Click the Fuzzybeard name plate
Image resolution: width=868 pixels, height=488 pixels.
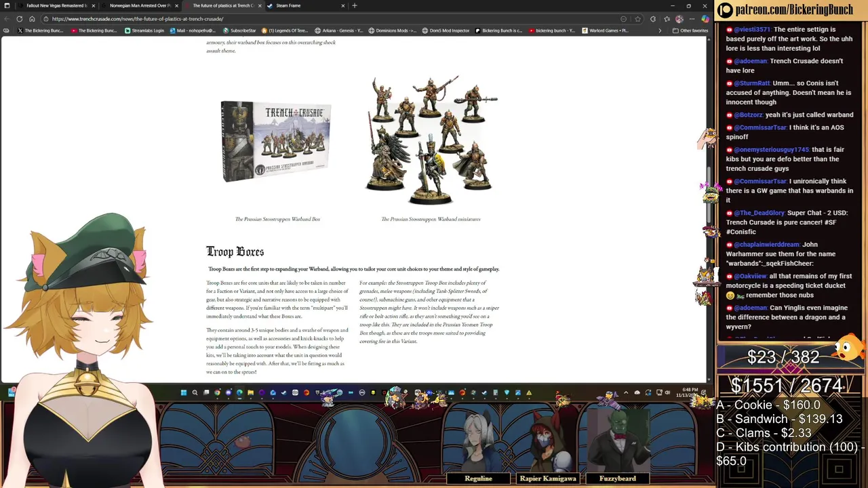coord(618,479)
